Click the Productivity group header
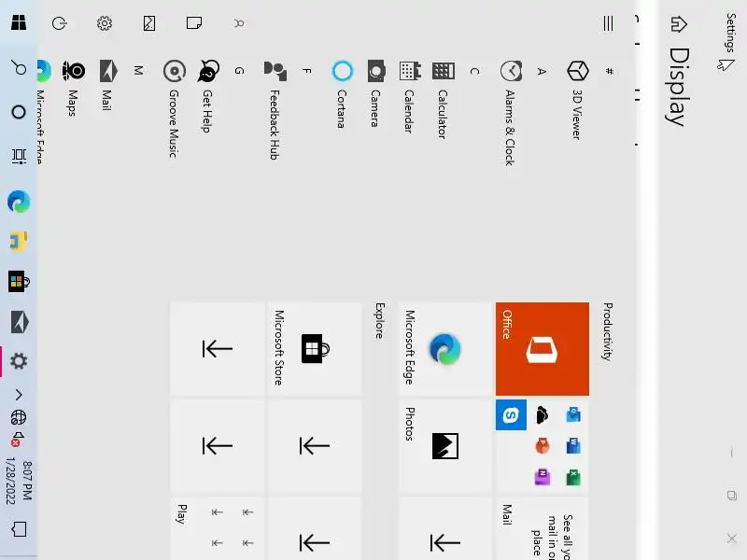747x560 pixels. point(607,332)
